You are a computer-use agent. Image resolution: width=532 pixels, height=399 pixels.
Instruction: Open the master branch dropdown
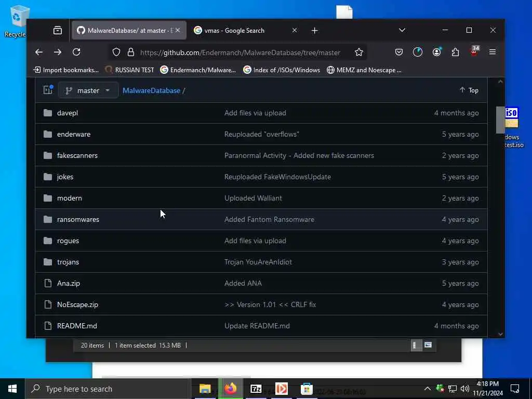tap(88, 90)
